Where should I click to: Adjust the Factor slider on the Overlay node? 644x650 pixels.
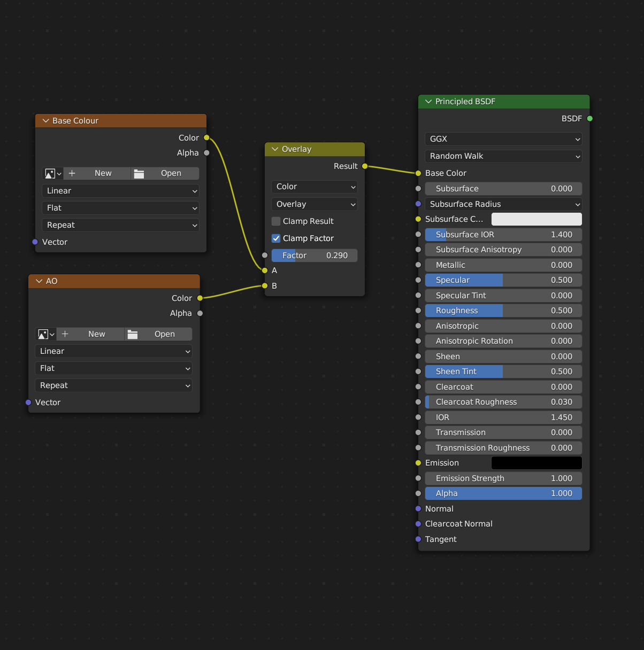pyautogui.click(x=315, y=255)
